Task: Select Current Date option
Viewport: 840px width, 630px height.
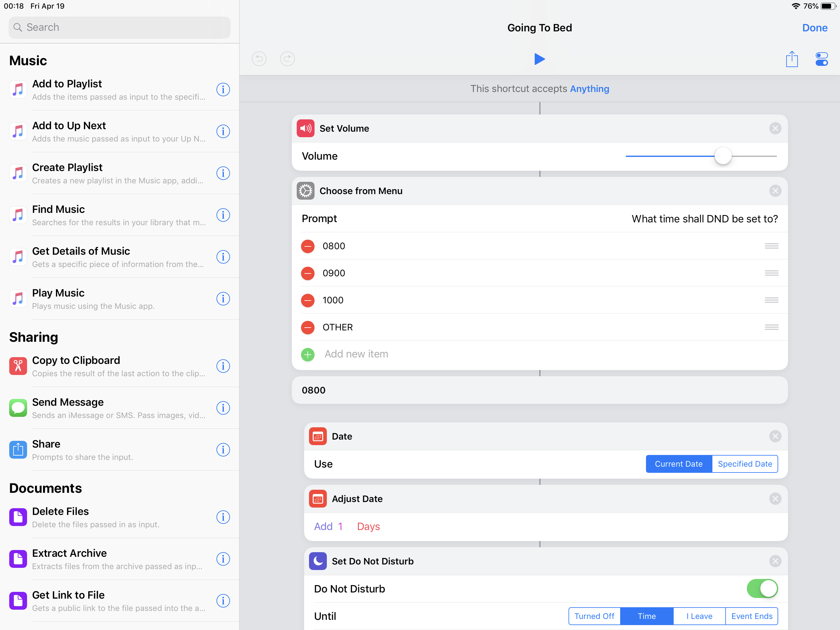Action: [x=679, y=464]
